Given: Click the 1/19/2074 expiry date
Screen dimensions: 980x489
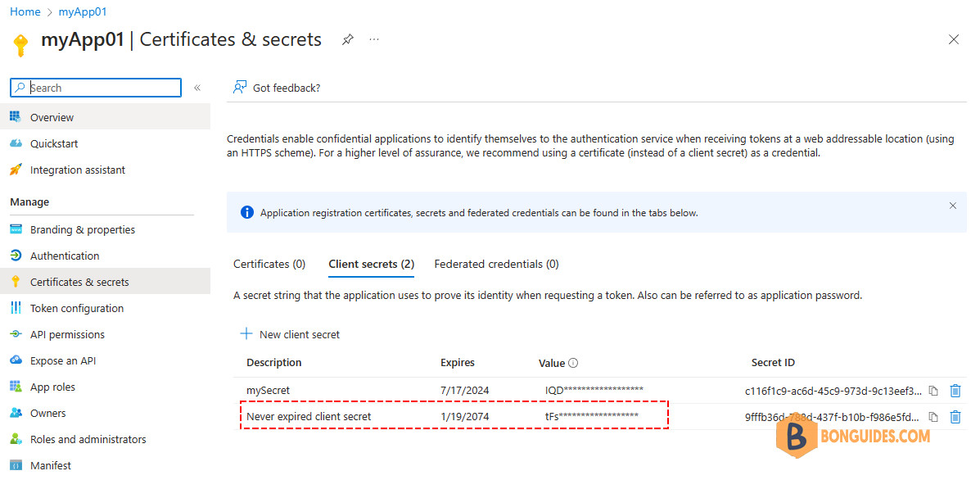Looking at the screenshot, I should [x=464, y=416].
